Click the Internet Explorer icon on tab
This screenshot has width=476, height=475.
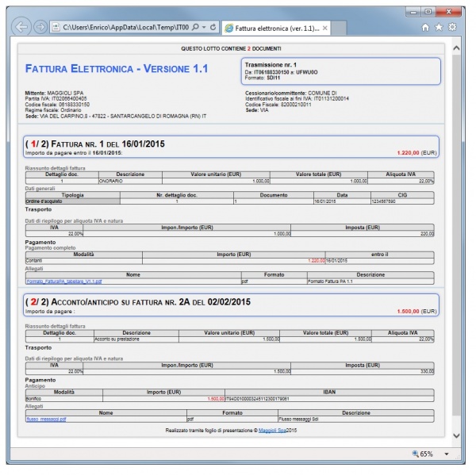[229, 29]
